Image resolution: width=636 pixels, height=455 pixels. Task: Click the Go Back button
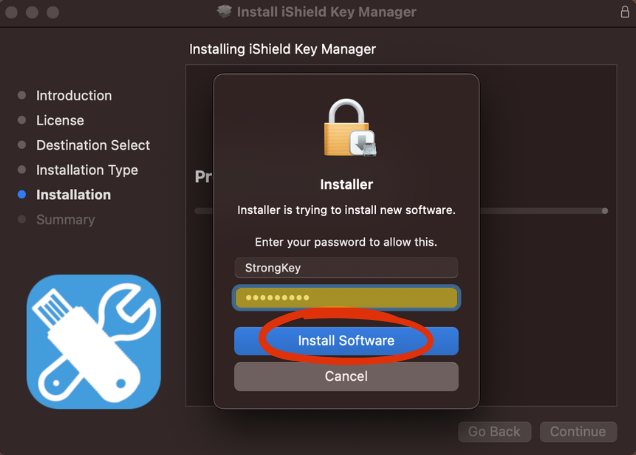[x=494, y=431]
